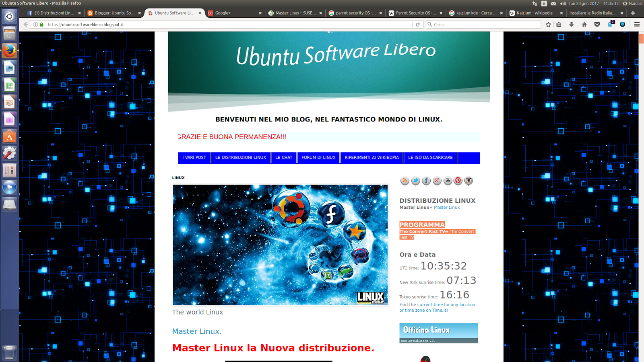The image size is (644, 362).
Task: Open the LE ISO DA SCARICARE page
Action: [430, 158]
